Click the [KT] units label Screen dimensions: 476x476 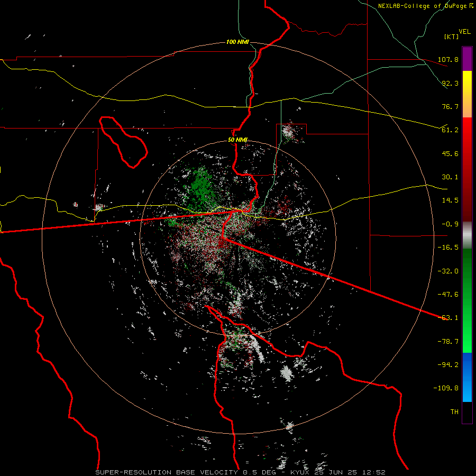click(x=451, y=36)
